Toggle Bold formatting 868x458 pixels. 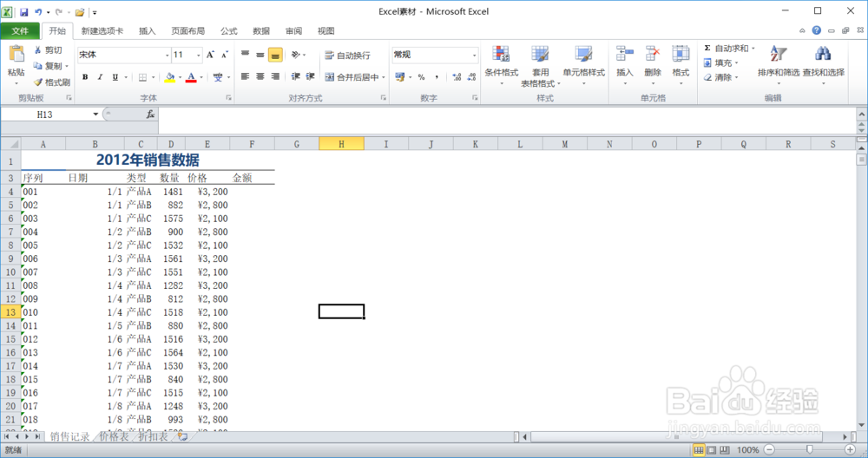coord(85,77)
